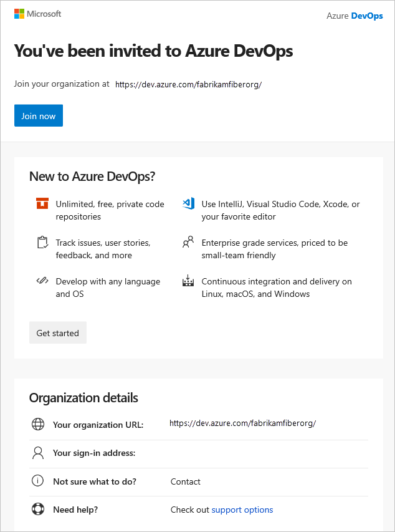The width and height of the screenshot is (395, 532).
Task: Click the develop with any language icon
Action: click(x=42, y=281)
